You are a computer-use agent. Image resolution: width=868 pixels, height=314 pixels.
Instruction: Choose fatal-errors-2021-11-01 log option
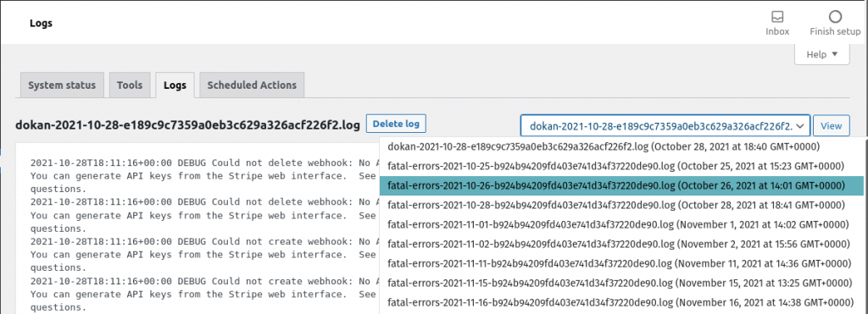(x=621, y=224)
